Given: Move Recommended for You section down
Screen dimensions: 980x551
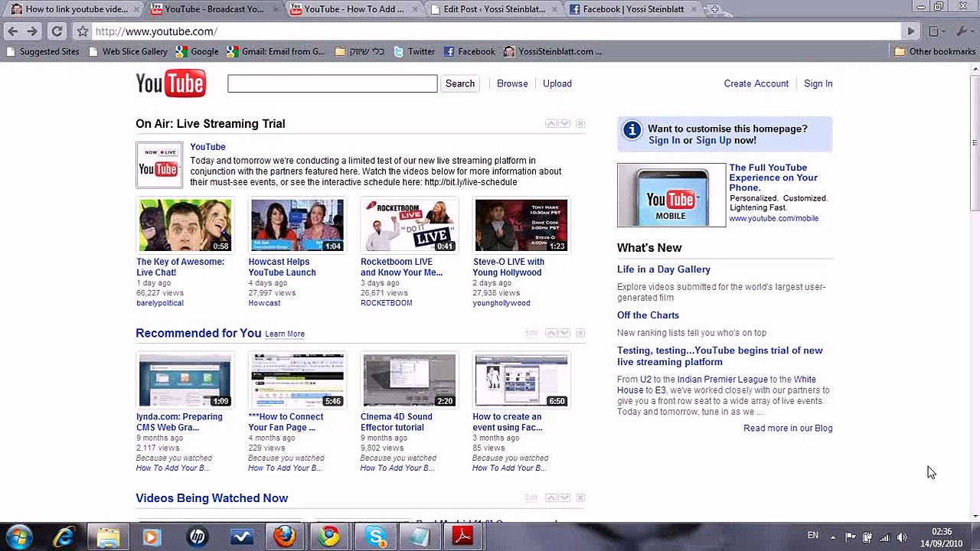Looking at the screenshot, I should (565, 333).
